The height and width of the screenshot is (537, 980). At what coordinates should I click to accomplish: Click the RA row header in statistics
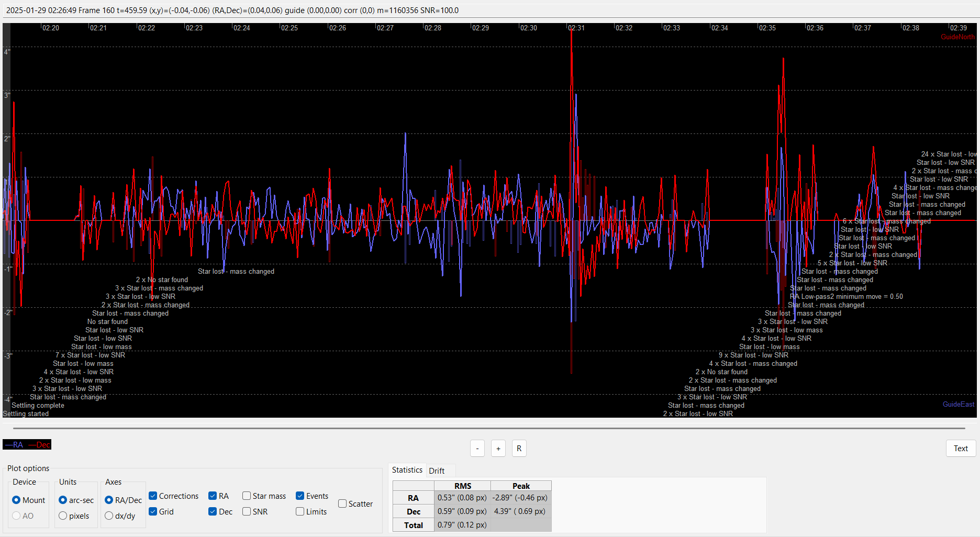(414, 498)
